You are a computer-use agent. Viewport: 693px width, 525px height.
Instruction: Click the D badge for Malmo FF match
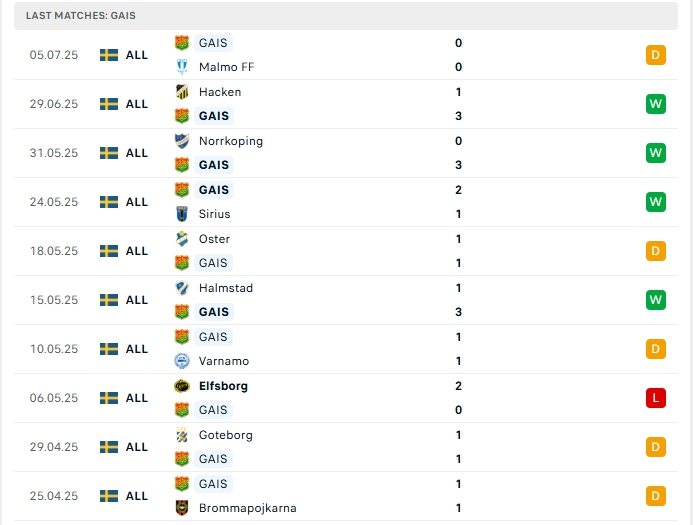(x=656, y=55)
